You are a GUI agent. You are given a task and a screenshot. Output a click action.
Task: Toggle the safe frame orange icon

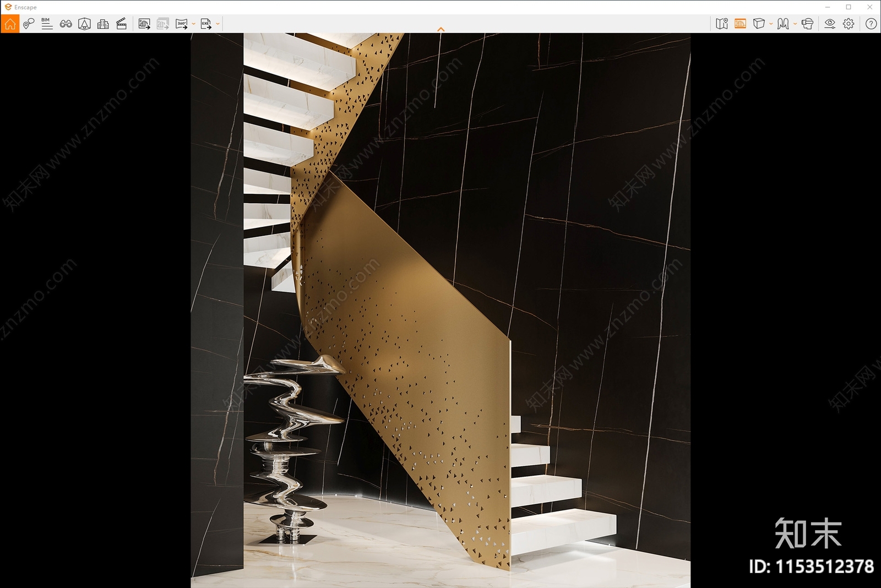click(x=741, y=24)
